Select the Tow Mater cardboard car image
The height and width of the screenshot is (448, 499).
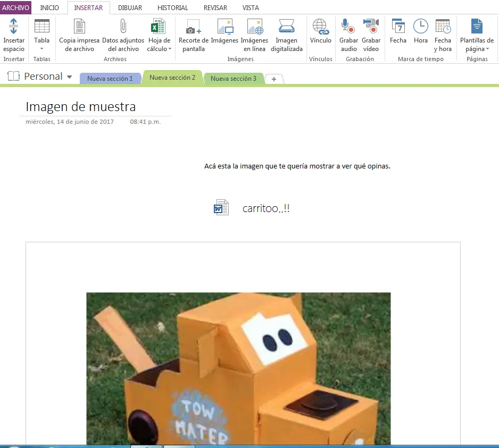238,368
